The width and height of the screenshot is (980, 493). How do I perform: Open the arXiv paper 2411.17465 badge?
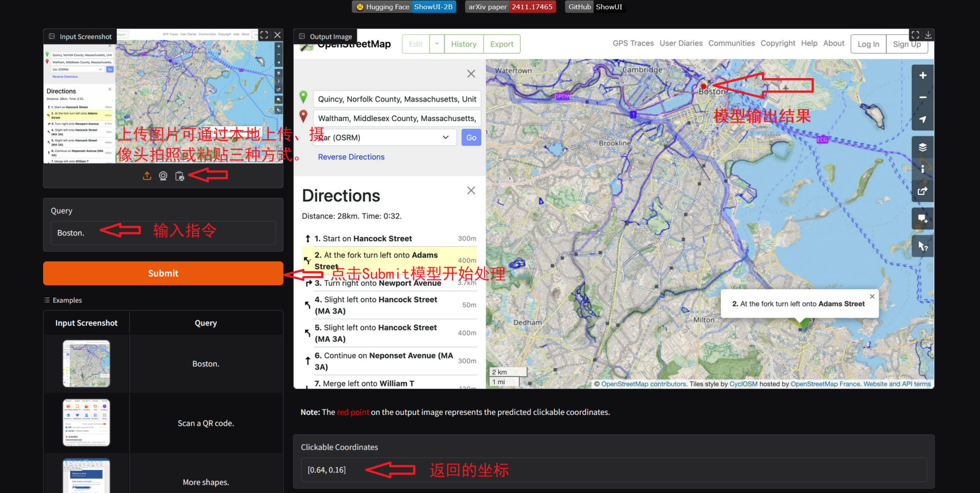click(510, 7)
